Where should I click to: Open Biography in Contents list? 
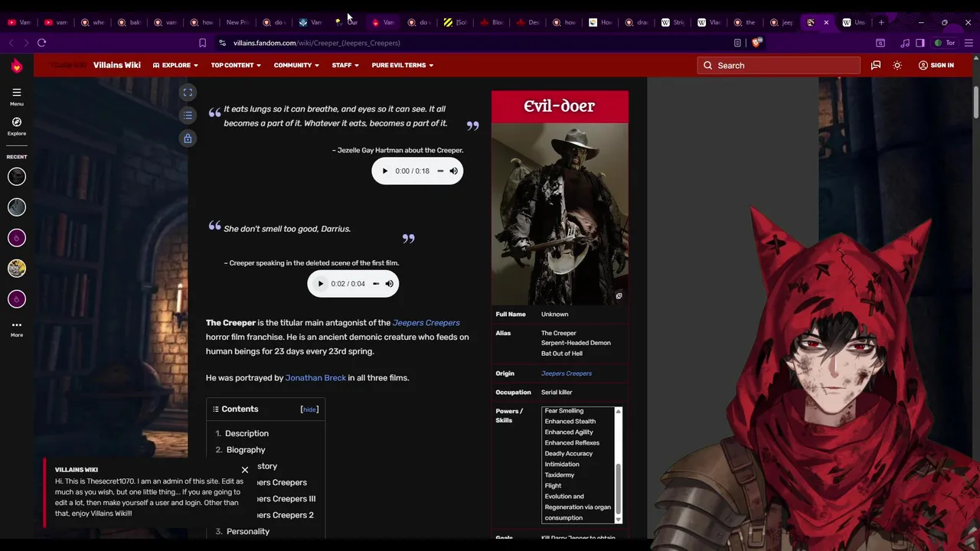point(246,450)
